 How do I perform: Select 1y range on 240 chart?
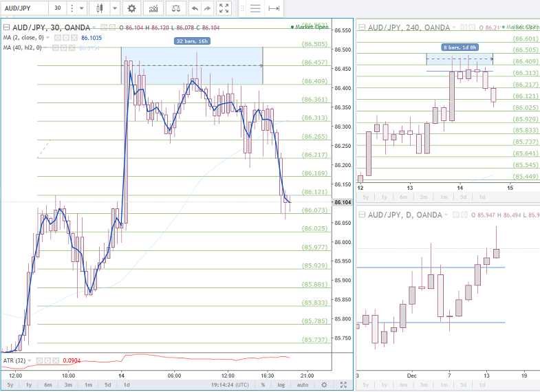385,197
